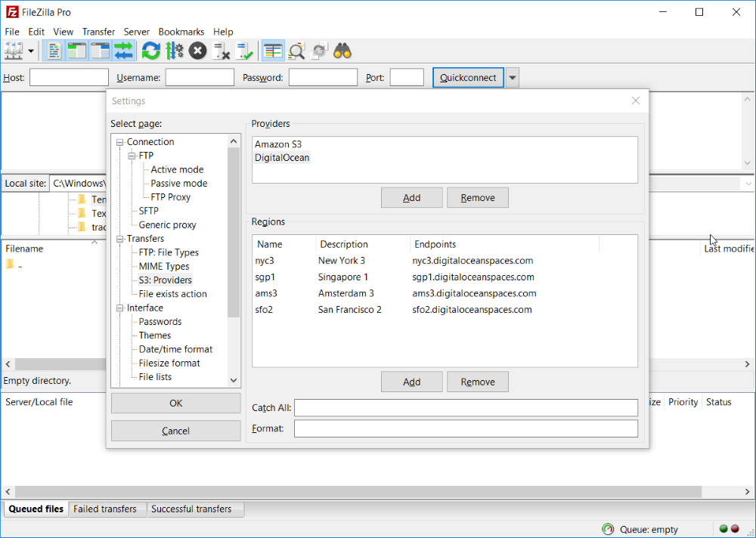
Task: Open the Server menu
Action: (136, 32)
